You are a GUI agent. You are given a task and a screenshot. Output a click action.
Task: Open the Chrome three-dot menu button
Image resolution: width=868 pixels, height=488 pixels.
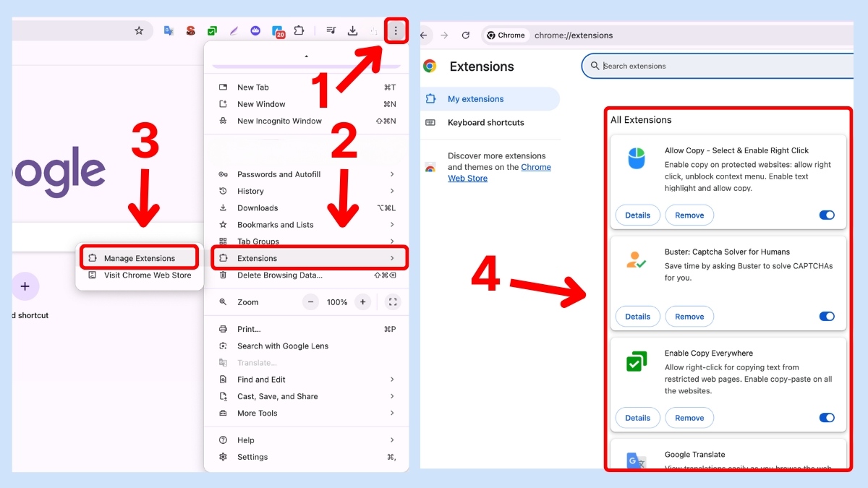tap(396, 30)
